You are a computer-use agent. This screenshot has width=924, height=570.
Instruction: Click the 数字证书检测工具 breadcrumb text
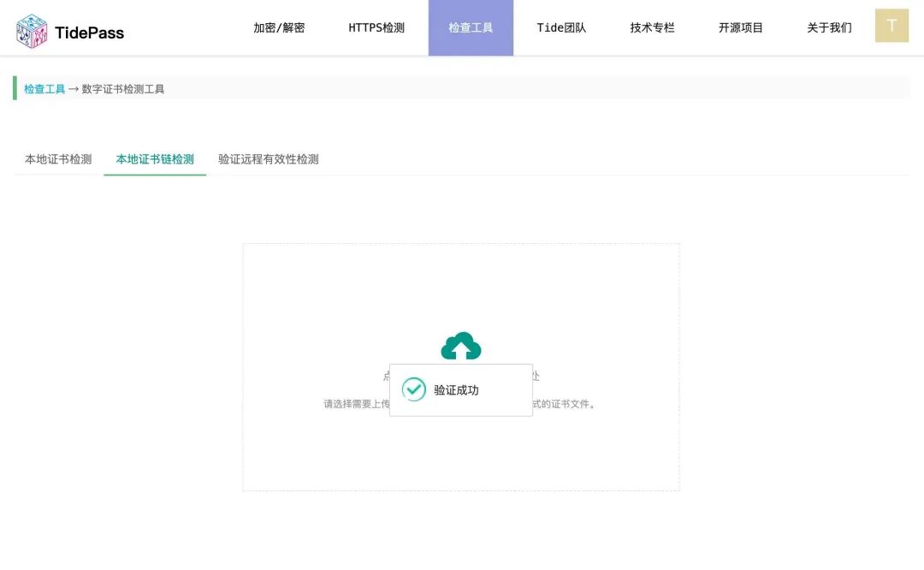coord(123,89)
